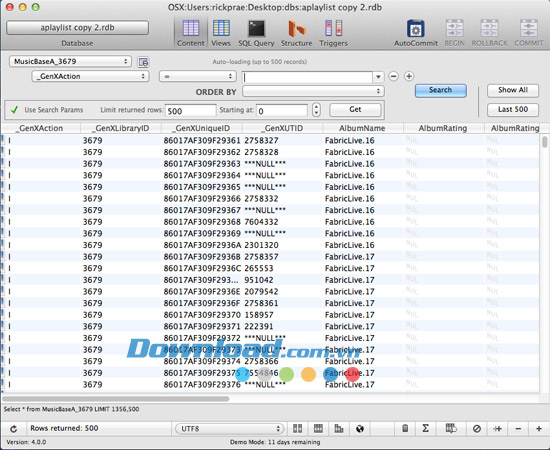This screenshot has width=550, height=450.
Task: Select cell 86017AF309F29361
Action: (x=202, y=140)
